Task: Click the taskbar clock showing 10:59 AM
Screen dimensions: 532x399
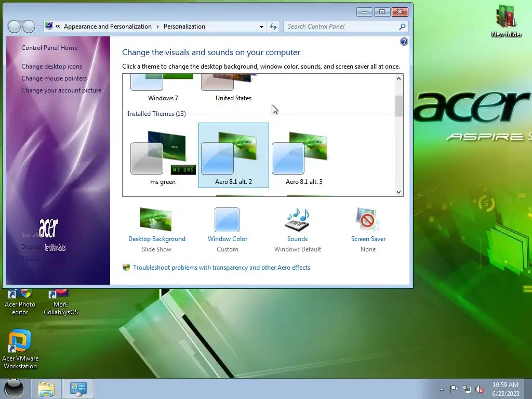Action: coord(506,389)
